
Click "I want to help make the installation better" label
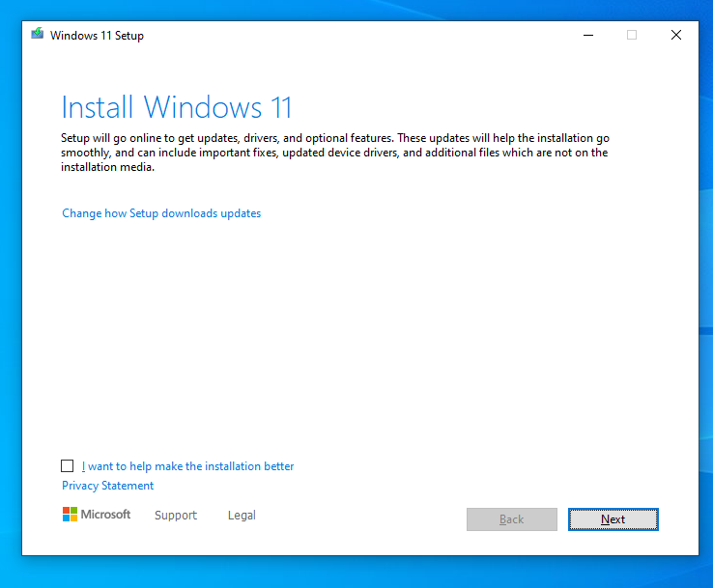pos(187,466)
